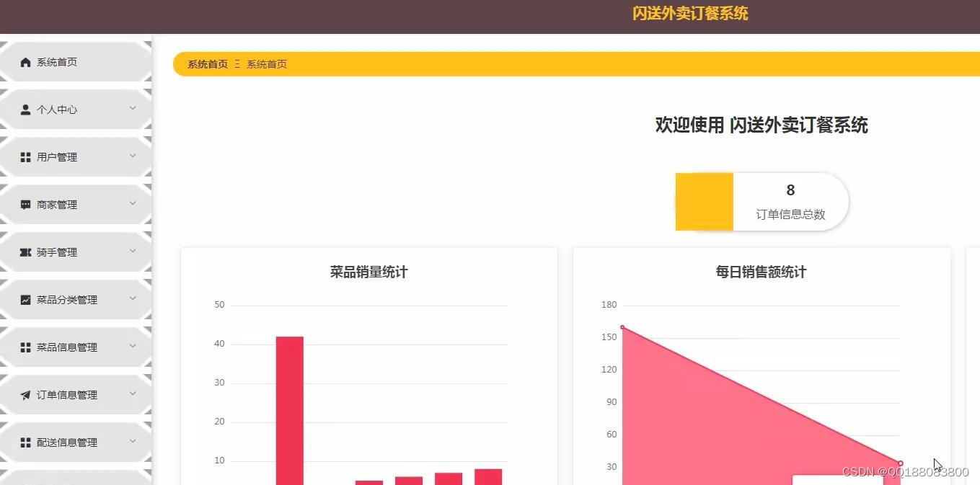Click the 180 axis label in 每日销售额统计
Viewport: 980px width, 485px height.
[x=609, y=305]
